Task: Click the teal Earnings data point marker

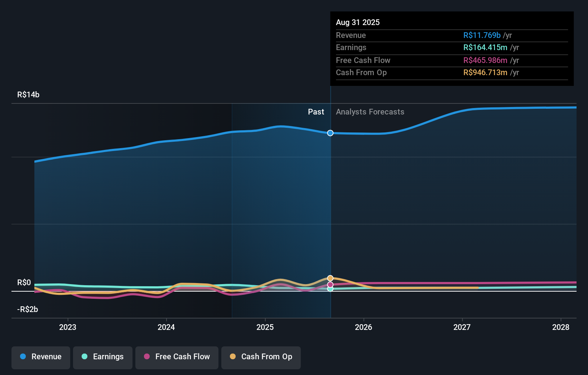Action: tap(330, 289)
